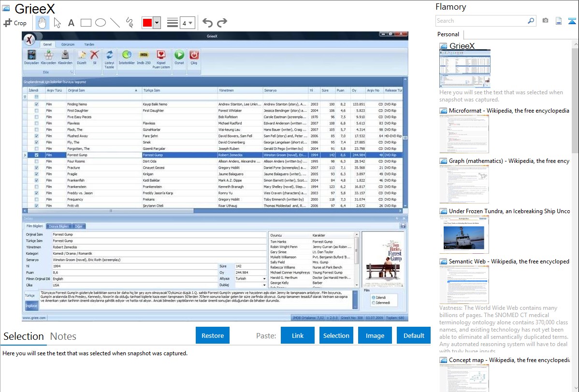Toggle İzlendi checkbox for Frankenstein row
Screen dimensions: 579x392
click(x=37, y=187)
